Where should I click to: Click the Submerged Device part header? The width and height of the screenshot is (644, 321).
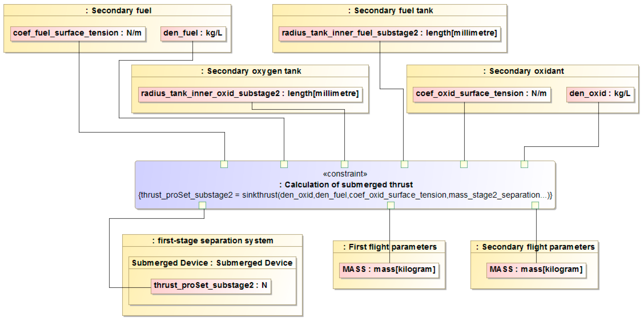pyautogui.click(x=212, y=263)
